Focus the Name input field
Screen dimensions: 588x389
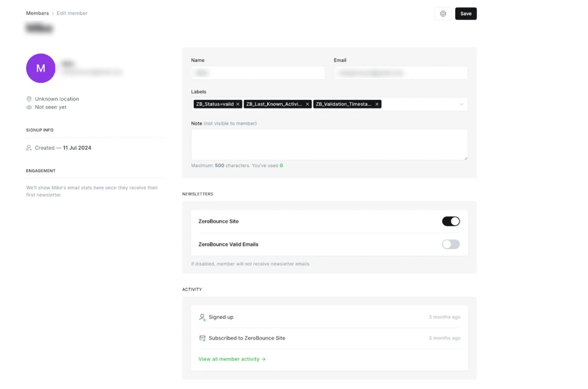click(x=257, y=73)
